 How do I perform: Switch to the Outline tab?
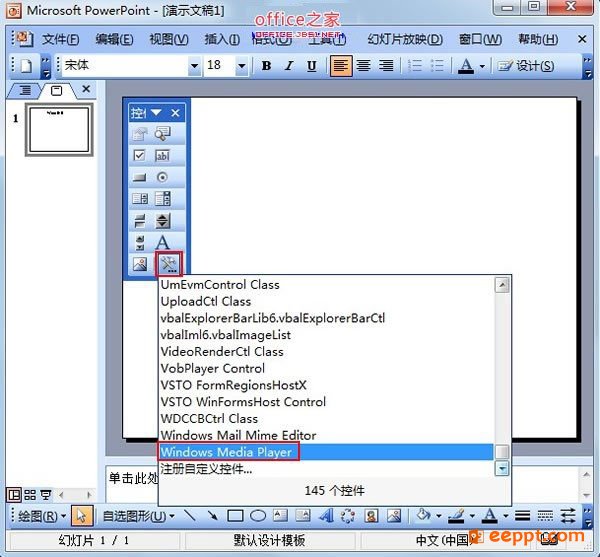tap(25, 90)
